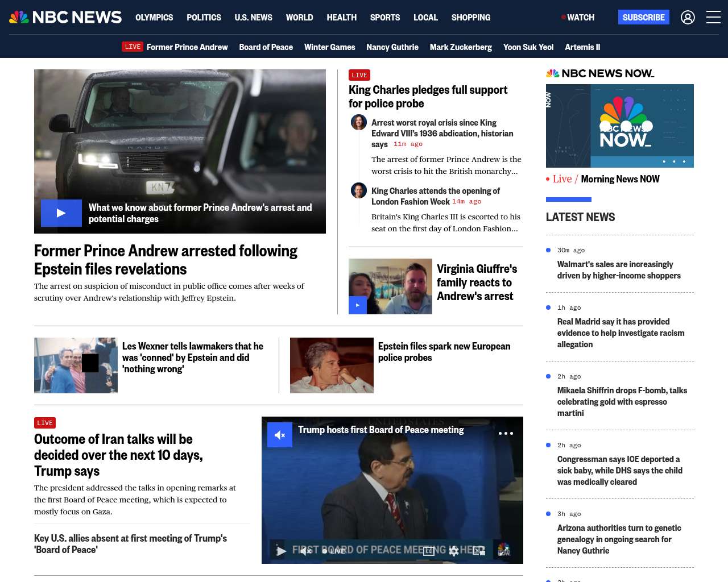Image resolution: width=728 pixels, height=582 pixels.
Task: Go to the Politics section
Action: tap(204, 18)
